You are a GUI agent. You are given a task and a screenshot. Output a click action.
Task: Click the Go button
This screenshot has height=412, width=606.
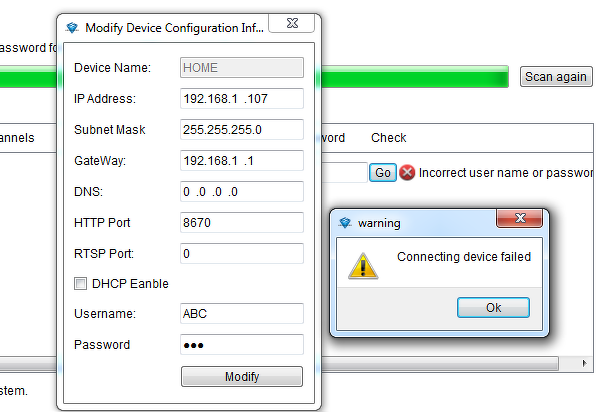click(x=382, y=172)
